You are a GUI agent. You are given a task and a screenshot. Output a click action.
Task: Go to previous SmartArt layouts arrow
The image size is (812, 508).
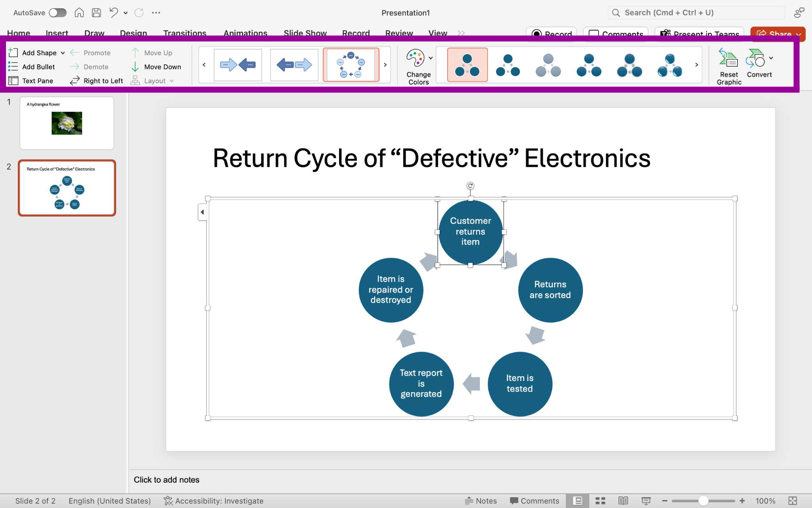pyautogui.click(x=204, y=65)
